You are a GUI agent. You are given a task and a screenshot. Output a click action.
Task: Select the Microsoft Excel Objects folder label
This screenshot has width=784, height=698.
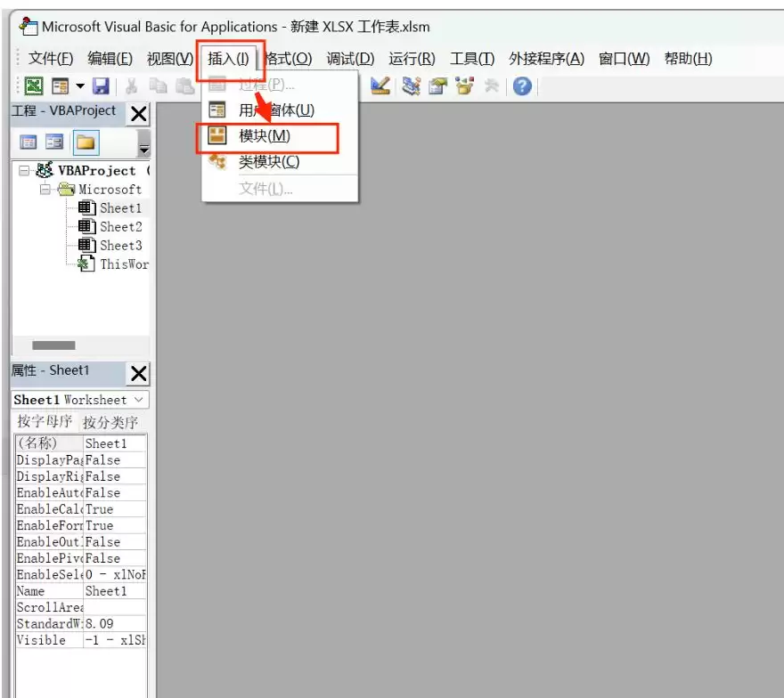click(x=110, y=190)
